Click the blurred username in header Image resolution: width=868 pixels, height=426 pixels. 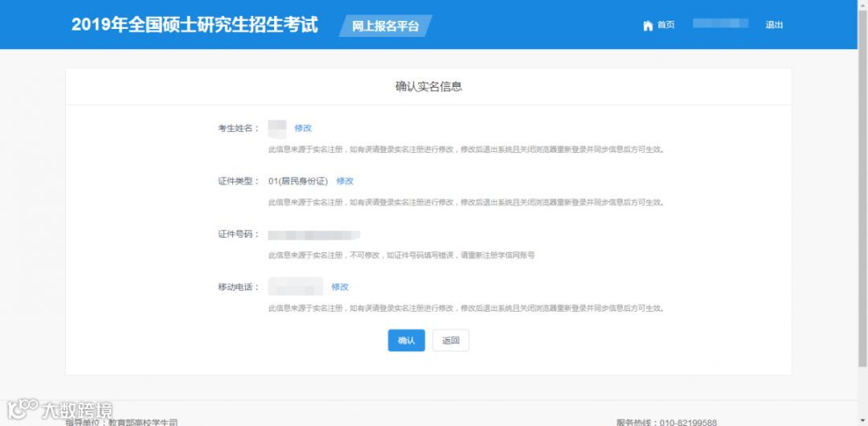(720, 24)
